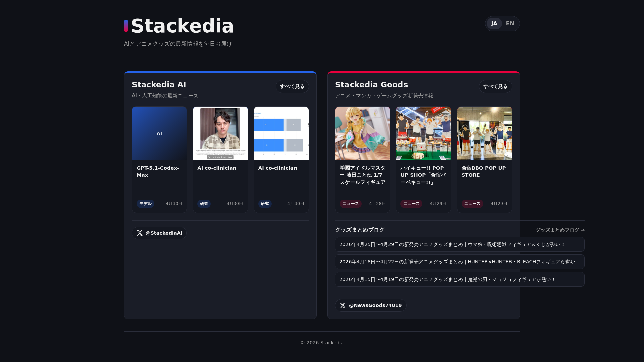The image size is (644, 362).
Task: Click subtitle AI・人工知能の最新ニュース
Action: (165, 96)
